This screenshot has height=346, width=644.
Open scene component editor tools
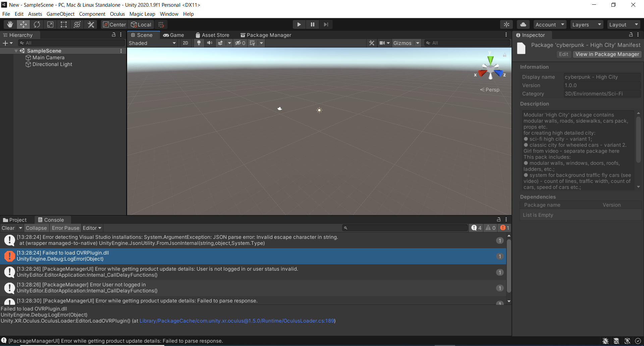(x=372, y=43)
